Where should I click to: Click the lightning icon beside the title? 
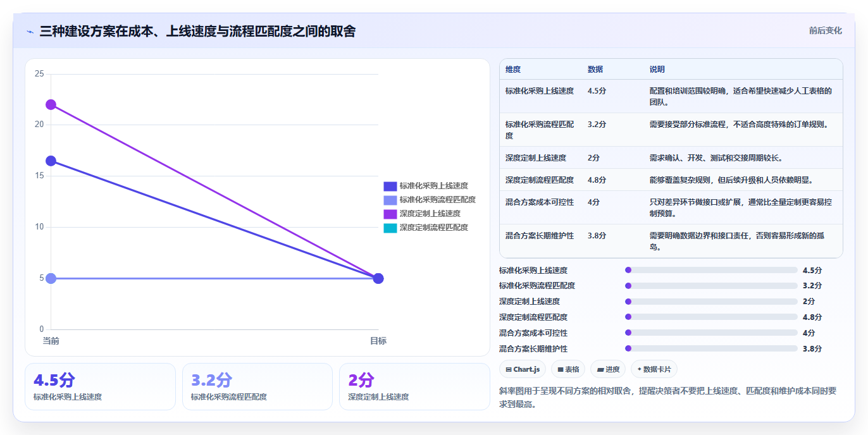coord(30,31)
